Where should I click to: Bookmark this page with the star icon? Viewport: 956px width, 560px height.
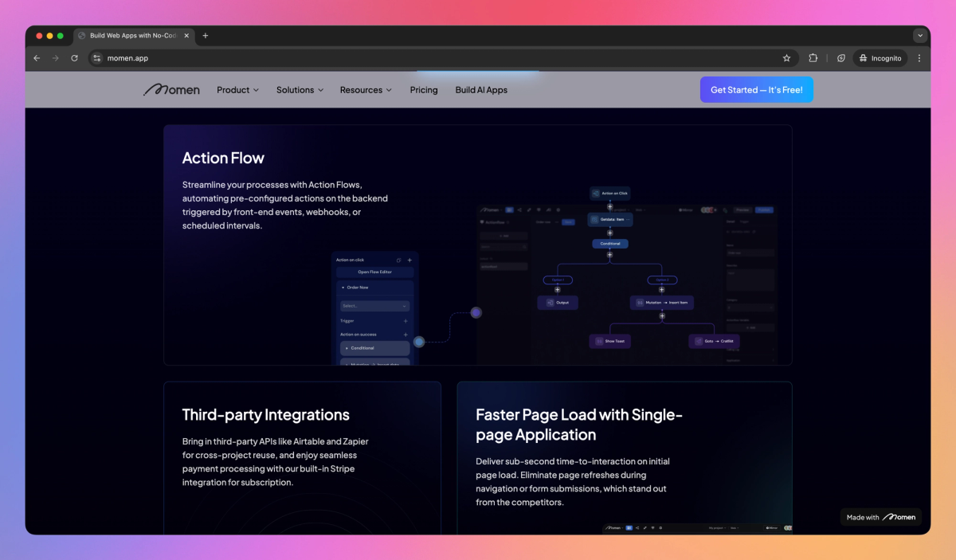click(786, 58)
